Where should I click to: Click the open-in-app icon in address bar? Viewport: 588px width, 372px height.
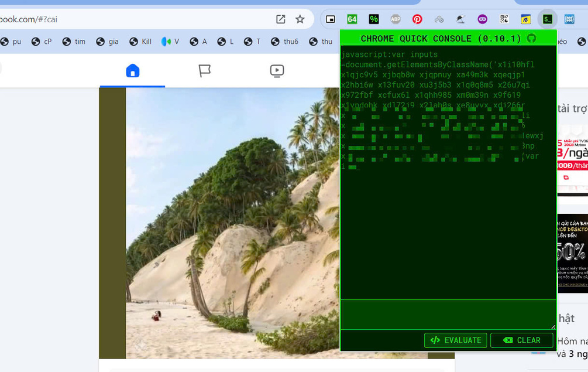280,19
